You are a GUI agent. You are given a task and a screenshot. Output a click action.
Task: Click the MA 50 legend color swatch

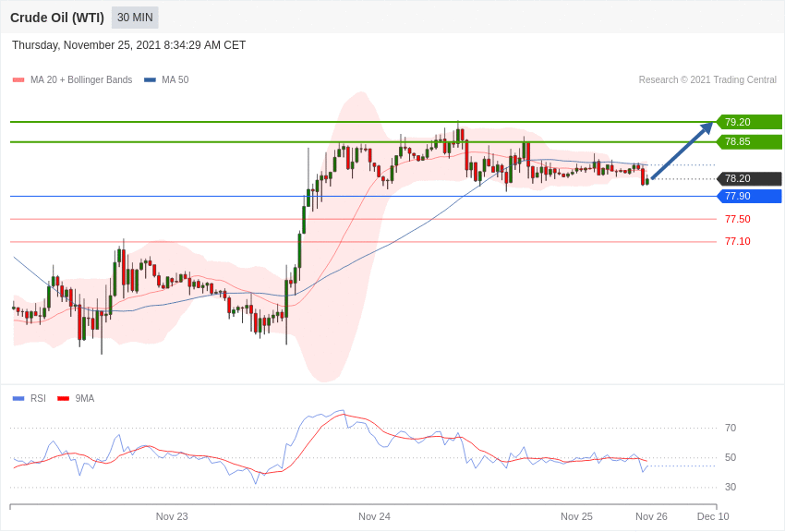tap(150, 79)
